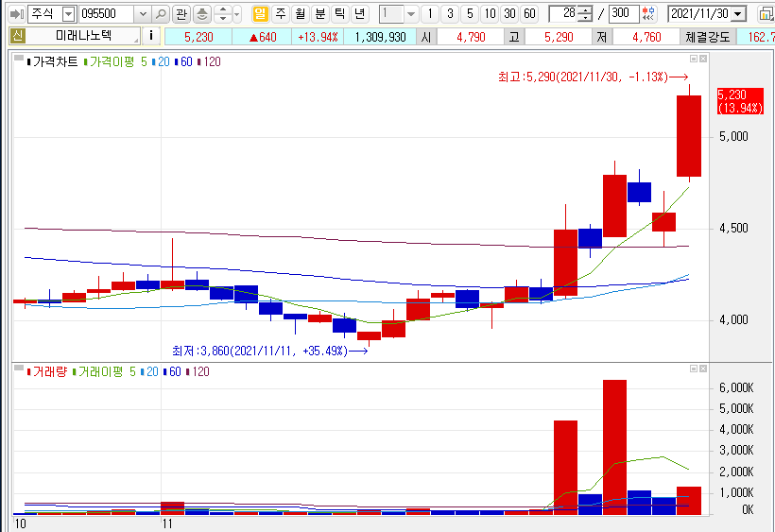Select the 주 weekly chart period

pos(281,14)
